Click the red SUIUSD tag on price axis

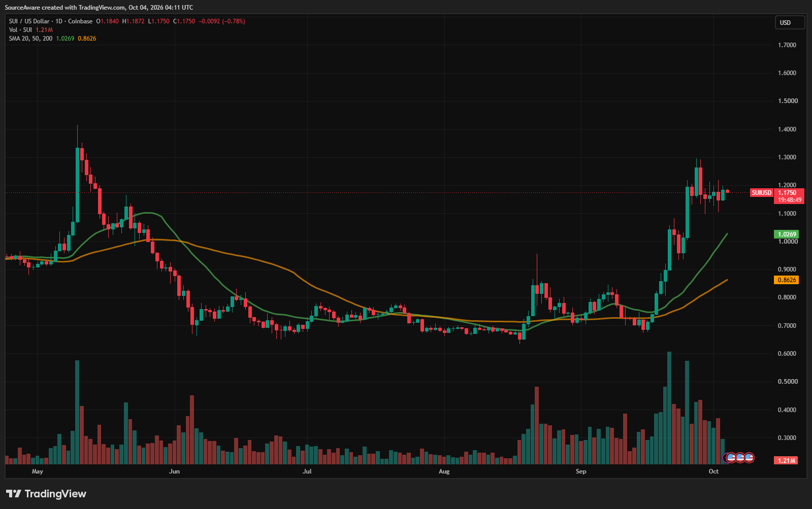(761, 193)
